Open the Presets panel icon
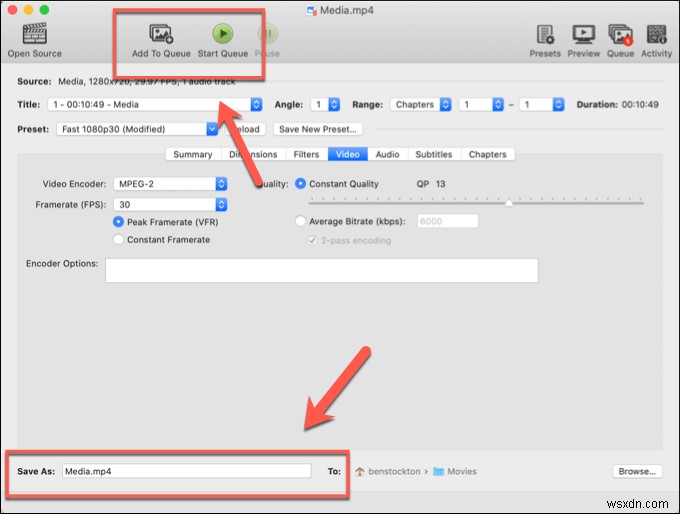This screenshot has width=680, height=514. point(545,34)
